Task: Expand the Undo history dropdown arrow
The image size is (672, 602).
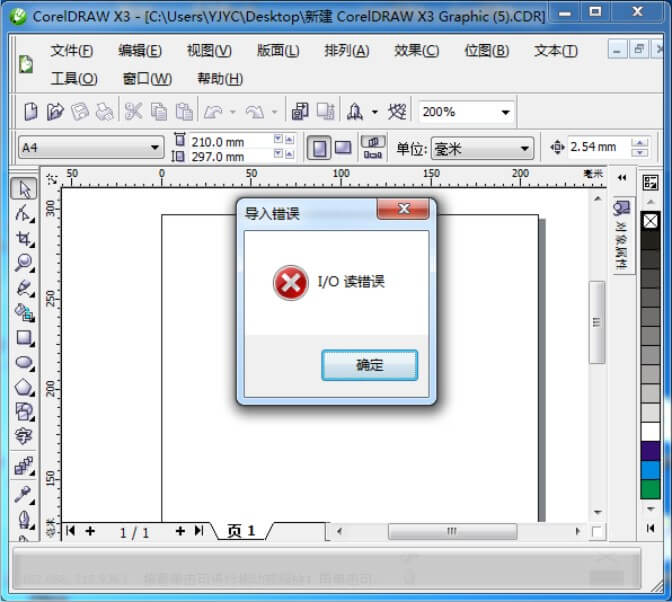Action: pyautogui.click(x=233, y=112)
